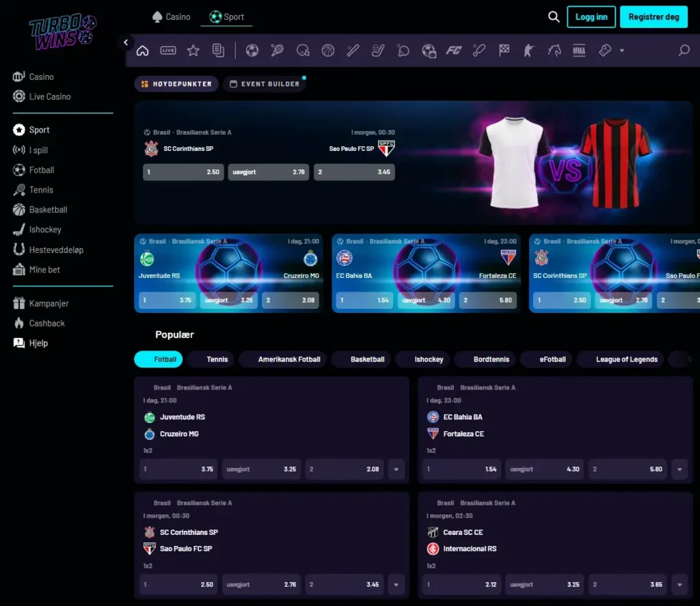
Task: Pick Cruzeiro MG odds 2.08 in list
Action: [345, 469]
